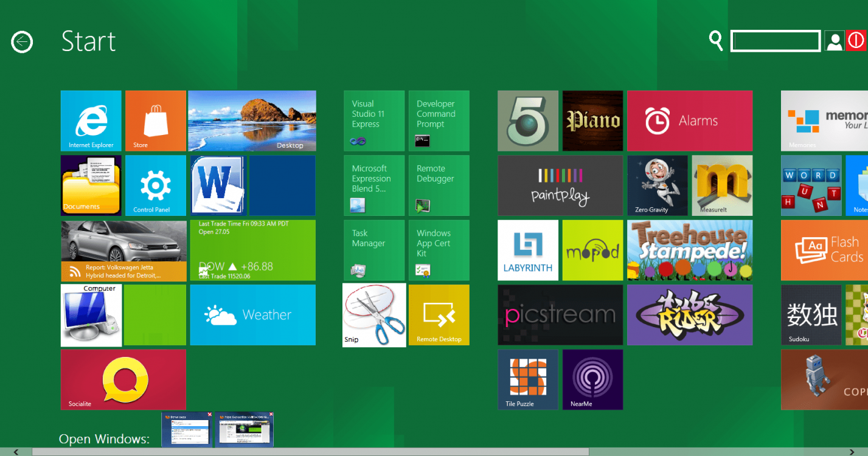Open the MeasureIt tile
The width and height of the screenshot is (868, 456).
point(722,185)
